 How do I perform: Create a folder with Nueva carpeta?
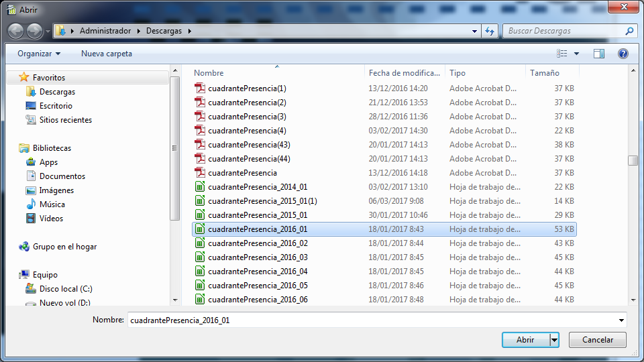[107, 54]
